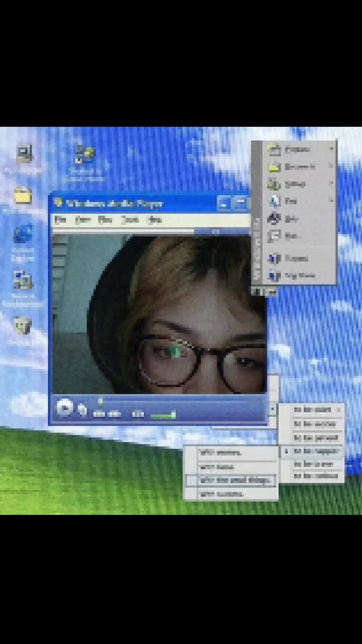
Task: Select the checked 'to be happier' menu entry
Action: 311,451
